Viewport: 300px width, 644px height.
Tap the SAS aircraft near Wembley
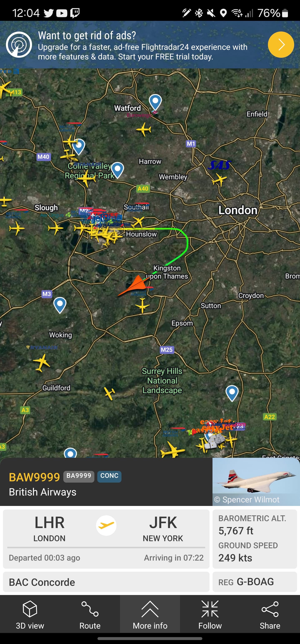(219, 180)
